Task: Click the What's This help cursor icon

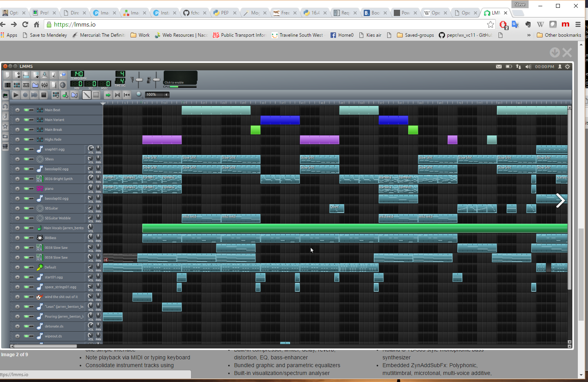Action: pos(63,75)
